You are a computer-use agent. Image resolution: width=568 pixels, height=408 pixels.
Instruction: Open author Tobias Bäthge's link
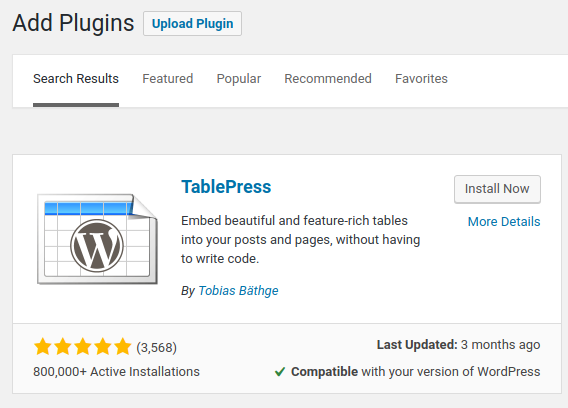coord(238,291)
